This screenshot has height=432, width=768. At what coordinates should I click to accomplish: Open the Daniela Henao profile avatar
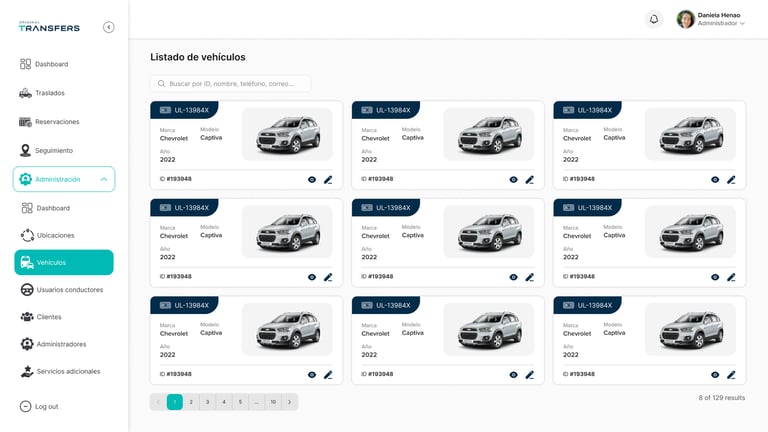686,19
